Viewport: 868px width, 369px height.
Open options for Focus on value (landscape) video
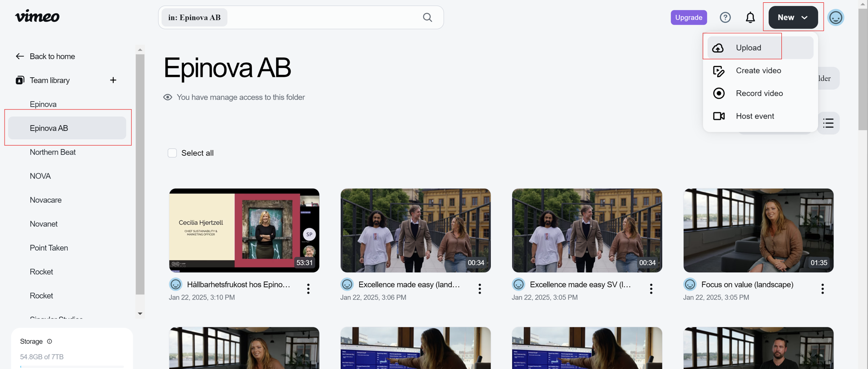(822, 289)
